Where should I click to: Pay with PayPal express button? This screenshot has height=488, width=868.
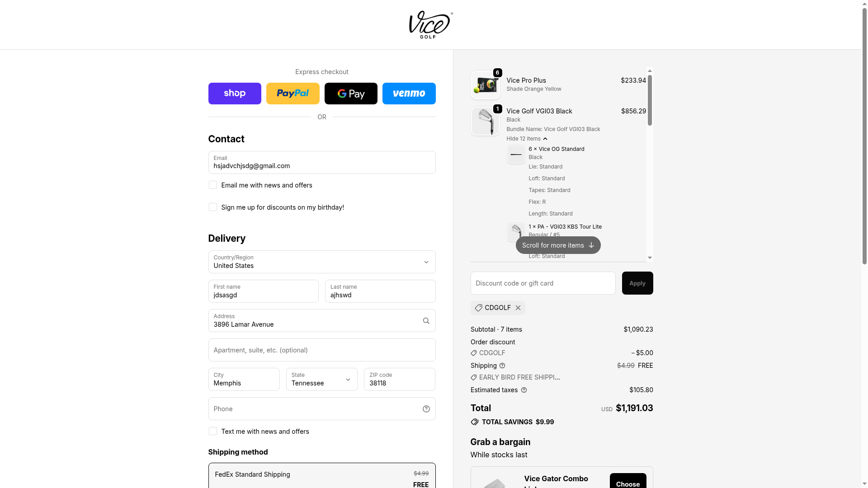tap(292, 94)
